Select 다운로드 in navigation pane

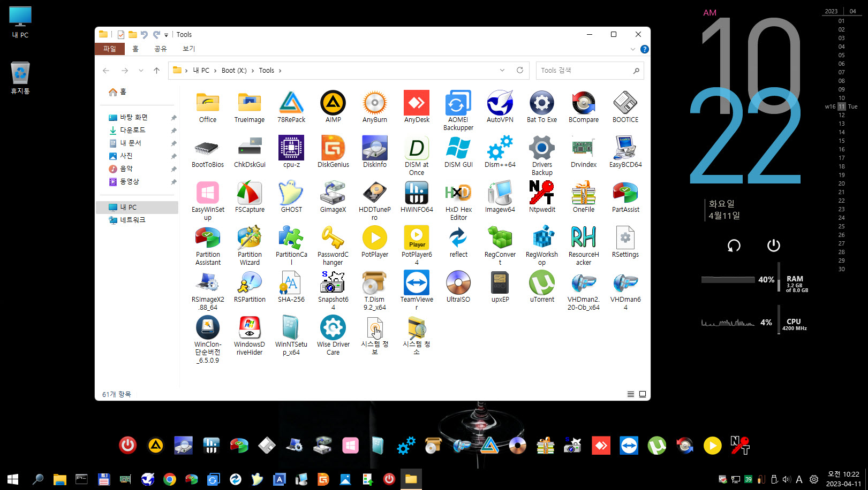(133, 130)
